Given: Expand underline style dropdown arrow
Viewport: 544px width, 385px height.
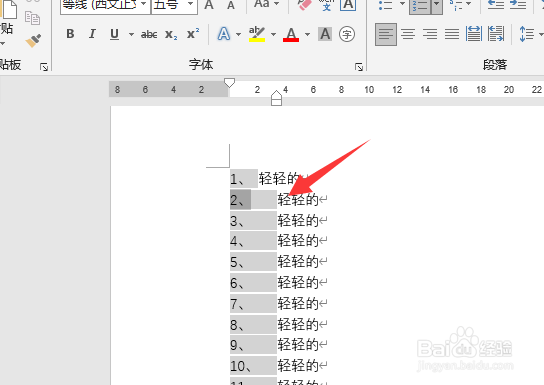Looking at the screenshot, I should tap(131, 34).
